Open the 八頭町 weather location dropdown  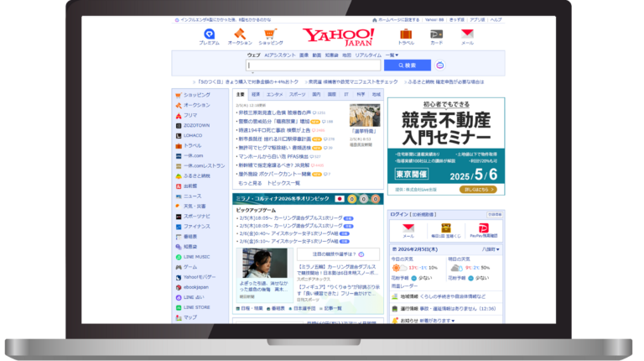point(491,249)
